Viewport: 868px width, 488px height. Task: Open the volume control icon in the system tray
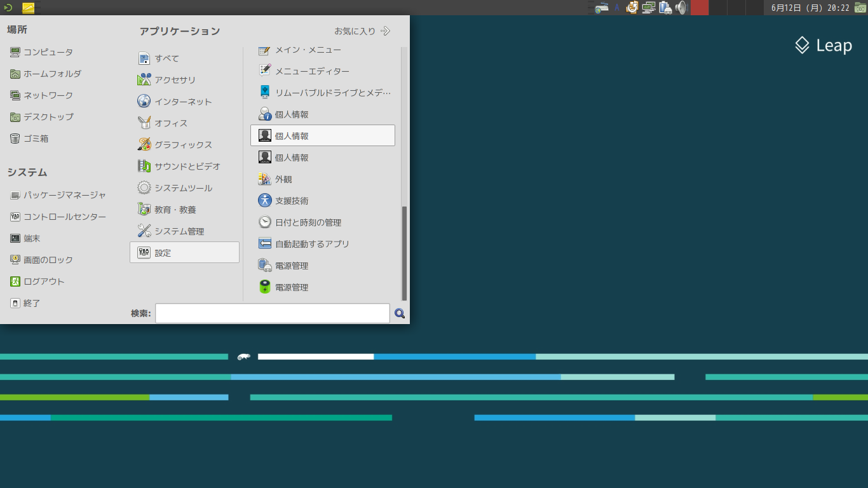point(680,8)
